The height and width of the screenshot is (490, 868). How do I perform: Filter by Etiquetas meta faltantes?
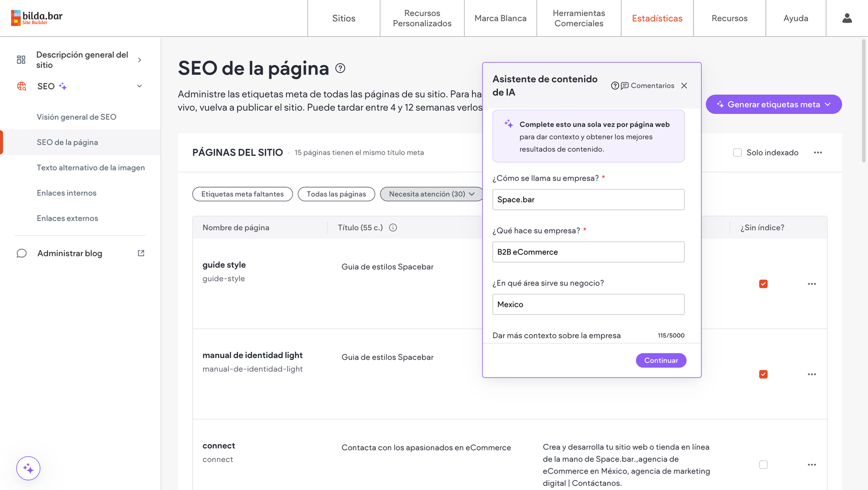tap(242, 194)
